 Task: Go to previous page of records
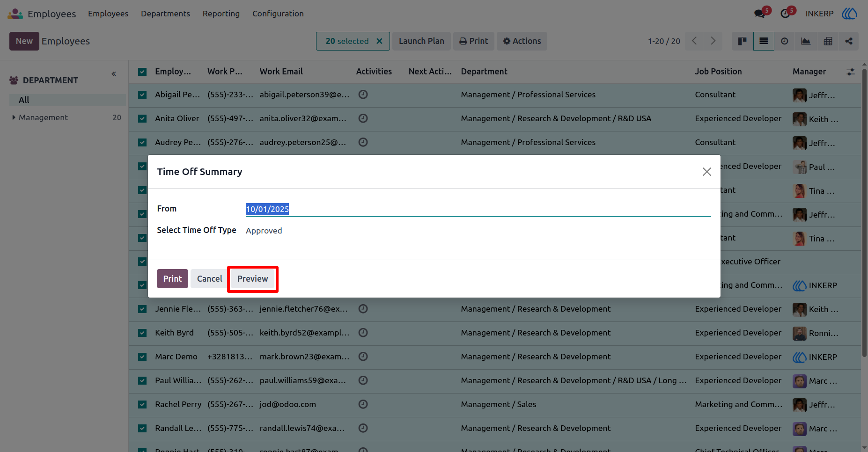click(694, 41)
